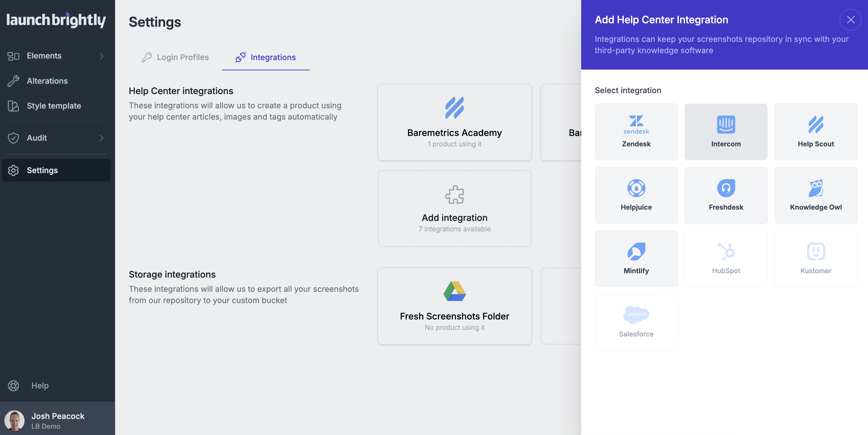Click the Alterations wrench icon
The width and height of the screenshot is (868, 435).
point(14,81)
